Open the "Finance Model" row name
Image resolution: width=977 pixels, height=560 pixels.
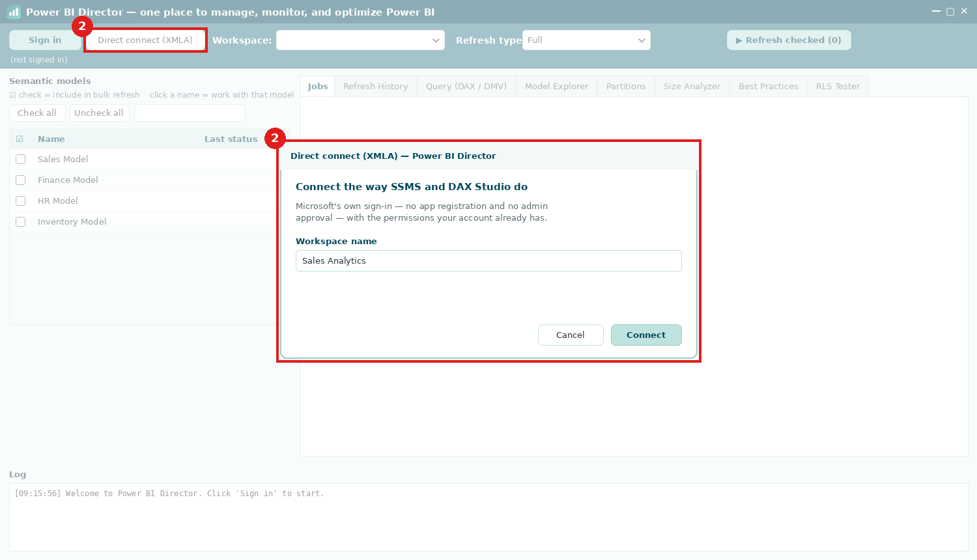coord(68,180)
